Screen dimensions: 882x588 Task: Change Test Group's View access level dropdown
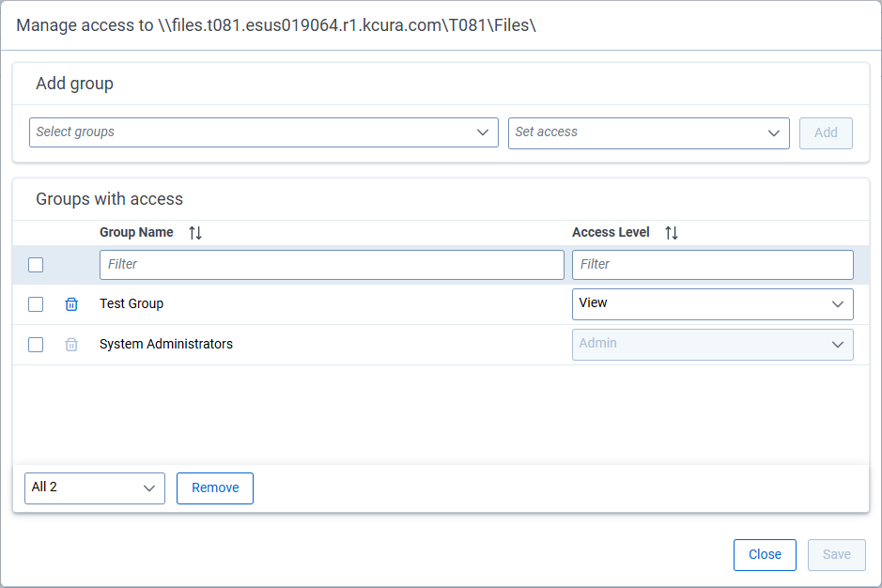[x=712, y=303]
